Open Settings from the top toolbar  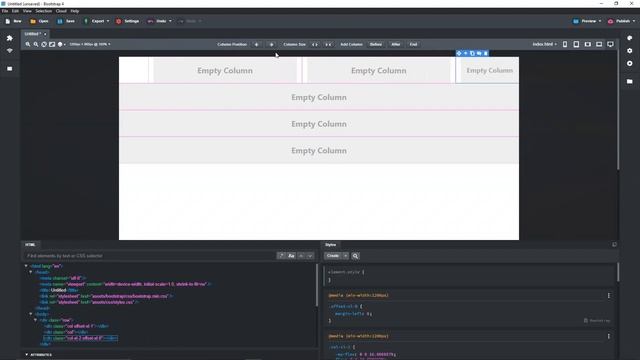tap(128, 21)
